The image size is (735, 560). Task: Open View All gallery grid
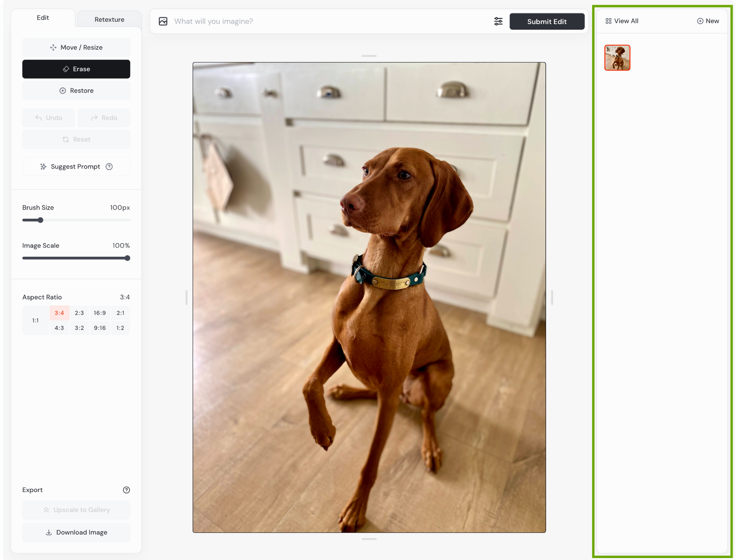(622, 21)
